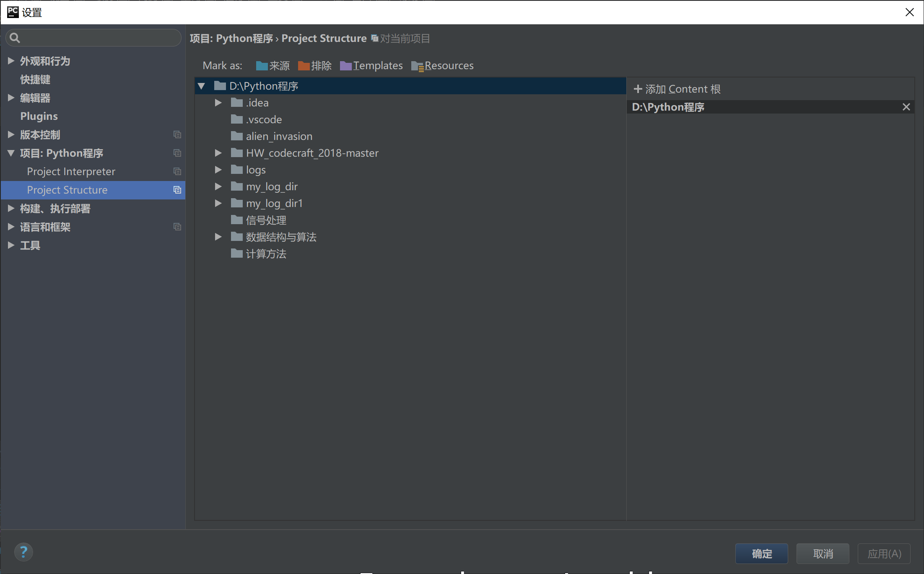This screenshot has width=924, height=574.
Task: Select the Project Structure page
Action: [93, 190]
